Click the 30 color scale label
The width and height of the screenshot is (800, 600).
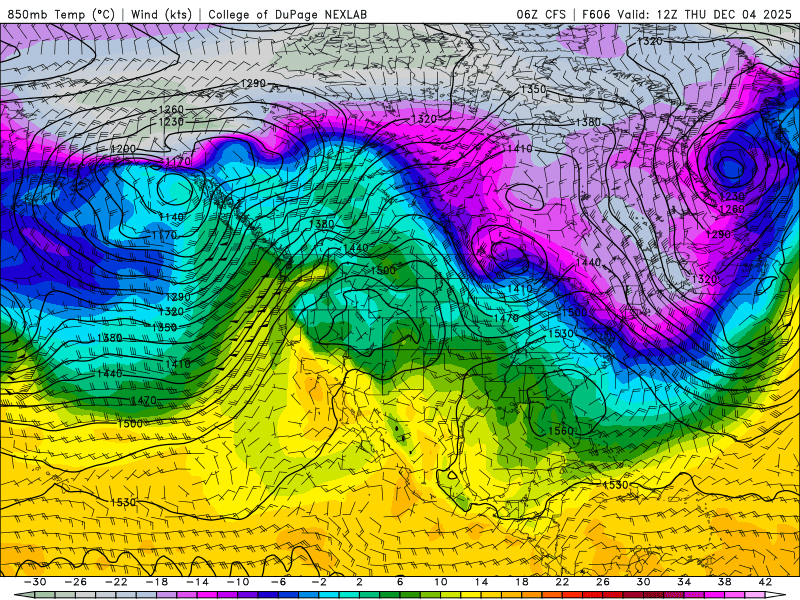[643, 582]
